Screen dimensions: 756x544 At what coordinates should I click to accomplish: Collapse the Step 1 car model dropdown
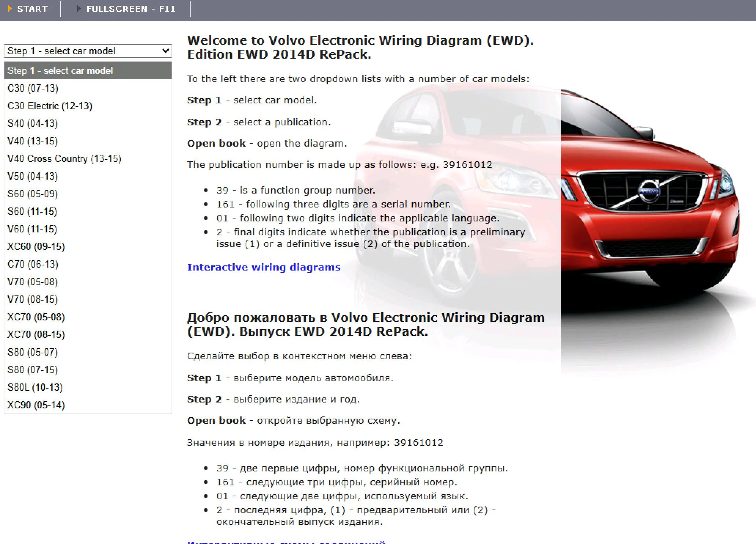click(88, 51)
